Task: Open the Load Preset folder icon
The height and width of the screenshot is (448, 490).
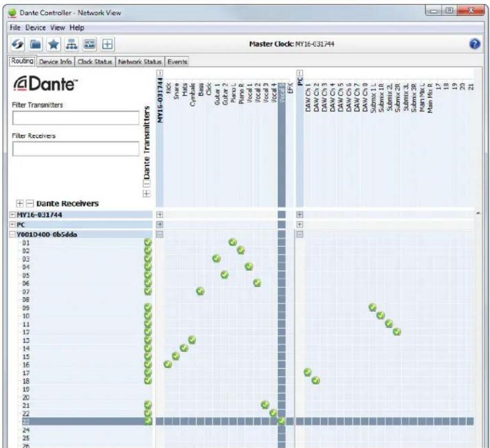Action: tap(35, 44)
